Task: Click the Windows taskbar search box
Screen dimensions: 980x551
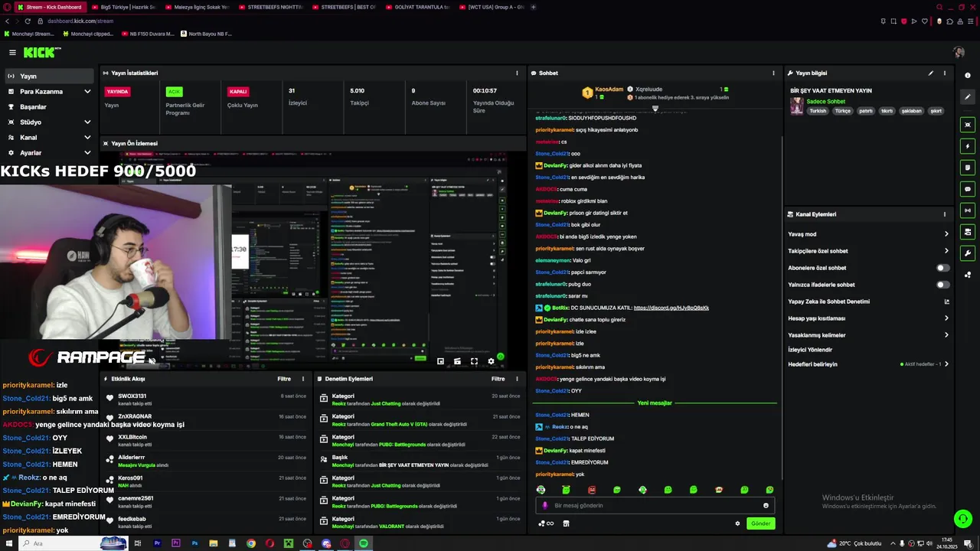Action: [73, 543]
